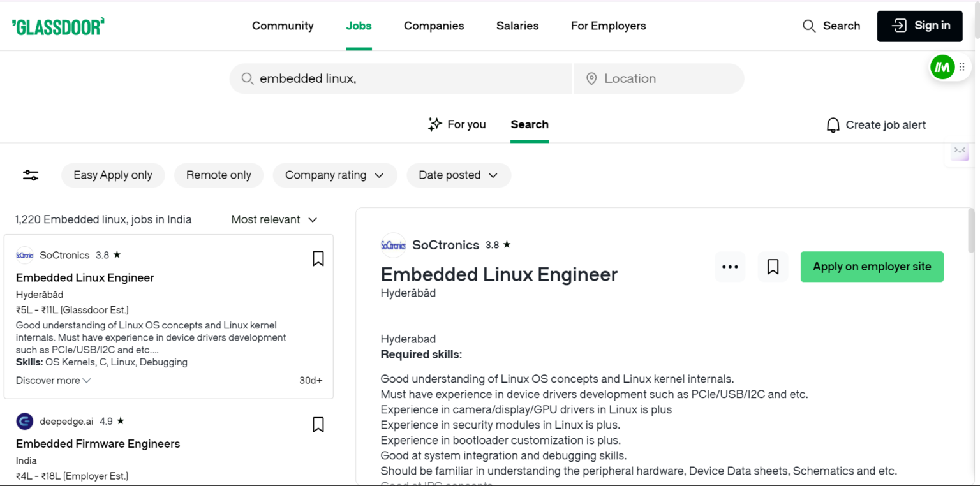Enable the Easy Apply only filter
This screenshot has width=980, height=486.
(x=113, y=175)
